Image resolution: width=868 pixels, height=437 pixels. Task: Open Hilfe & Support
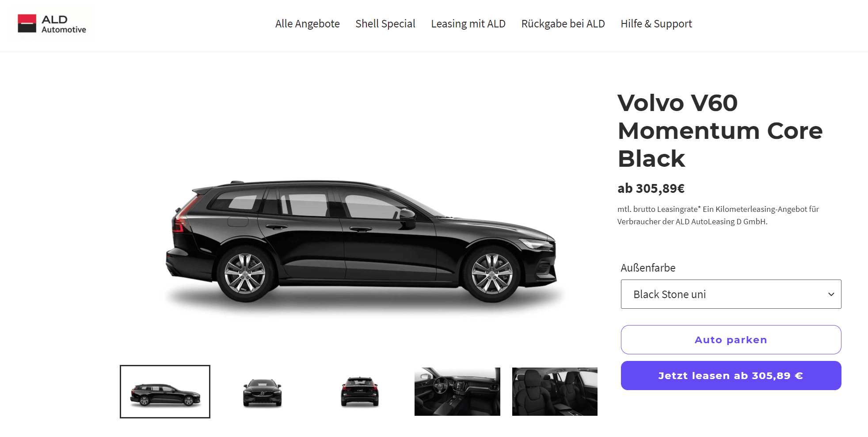(656, 24)
